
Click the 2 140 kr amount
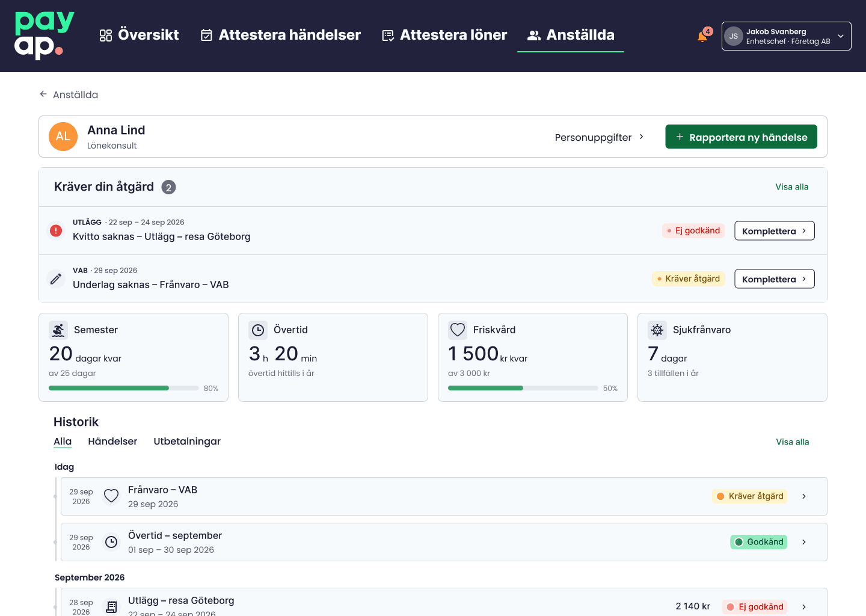pyautogui.click(x=693, y=606)
